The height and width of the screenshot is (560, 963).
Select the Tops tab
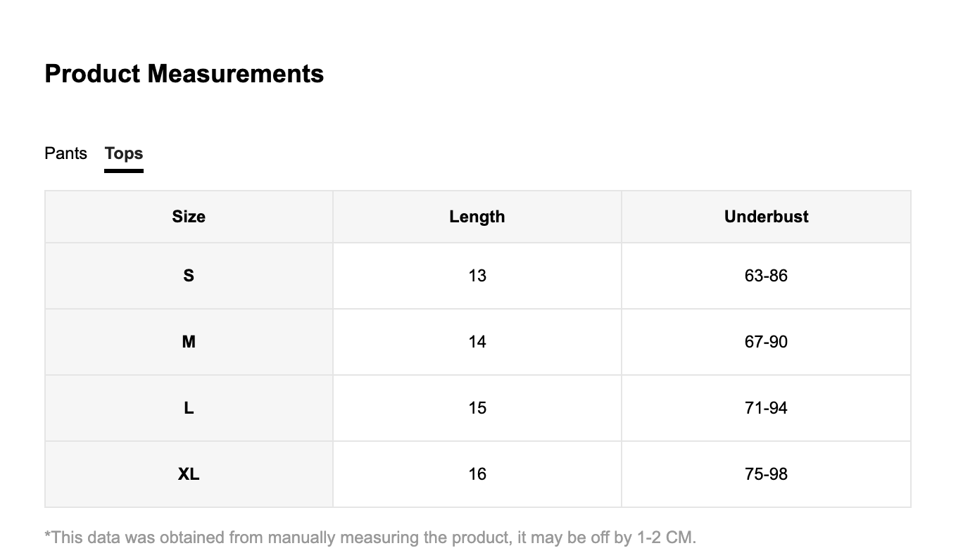124,153
